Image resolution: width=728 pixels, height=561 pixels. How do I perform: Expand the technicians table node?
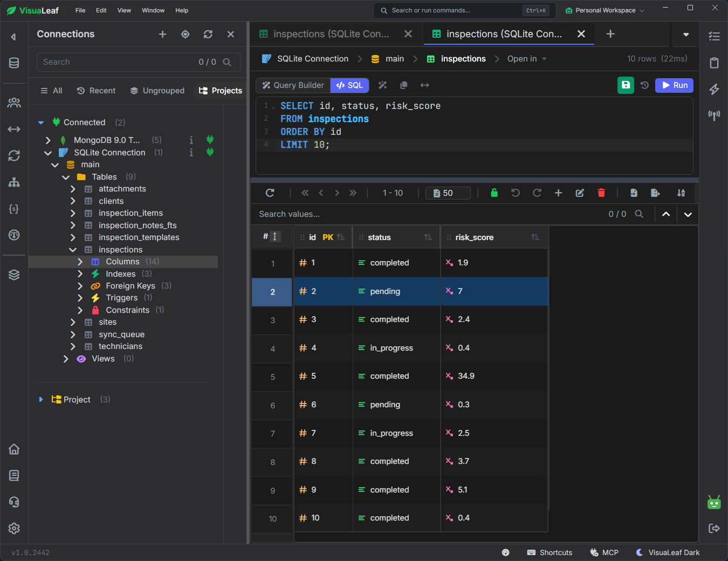(73, 347)
